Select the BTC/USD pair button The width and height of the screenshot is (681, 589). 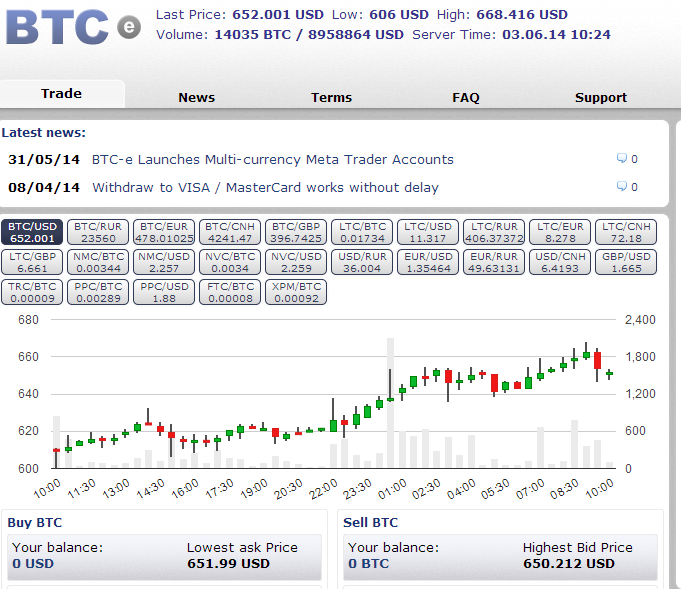(x=32, y=232)
